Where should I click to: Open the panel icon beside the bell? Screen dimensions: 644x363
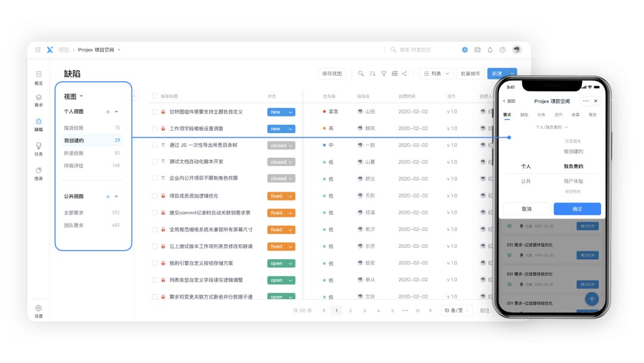[x=477, y=50]
